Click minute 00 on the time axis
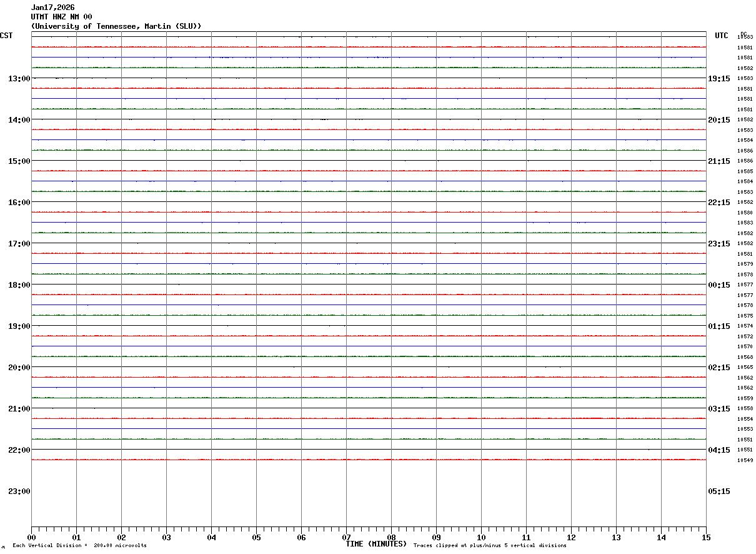Image resolution: width=756 pixels, height=554 pixels. click(x=31, y=537)
